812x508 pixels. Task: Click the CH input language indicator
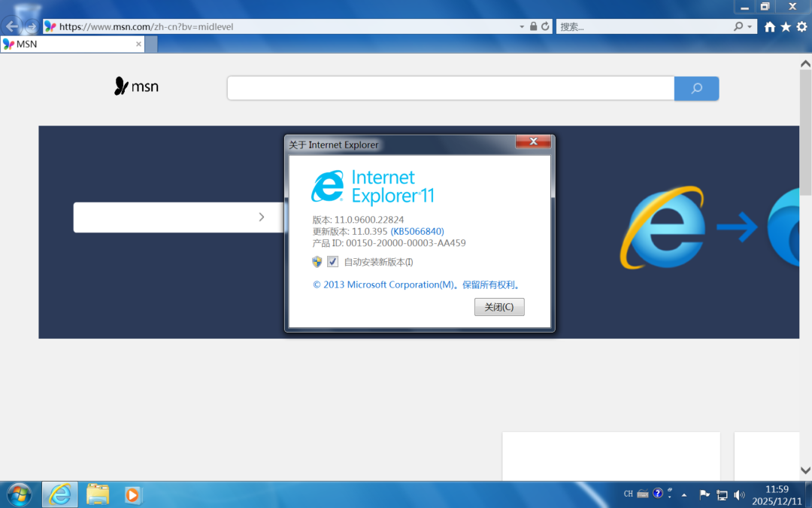628,494
